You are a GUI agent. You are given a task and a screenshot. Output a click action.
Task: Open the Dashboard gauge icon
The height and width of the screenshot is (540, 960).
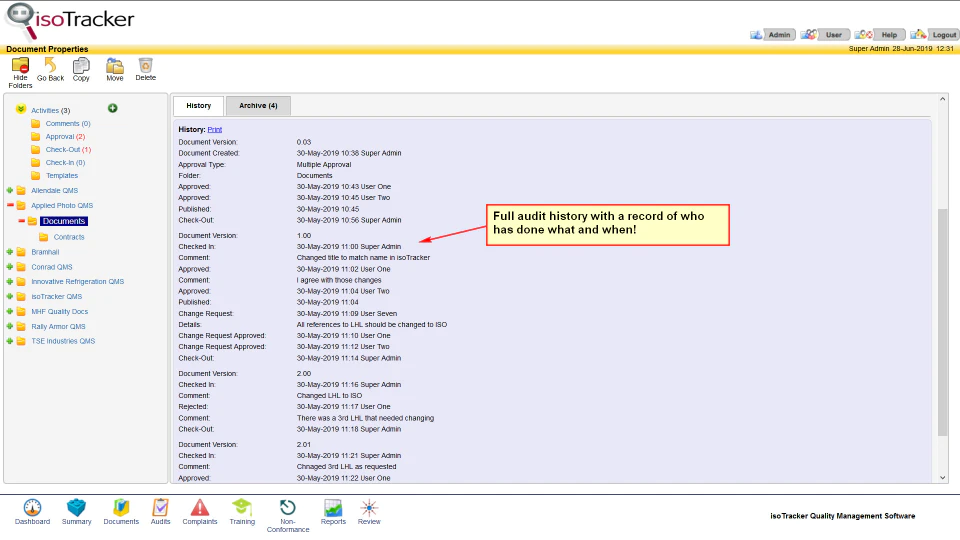point(32,508)
